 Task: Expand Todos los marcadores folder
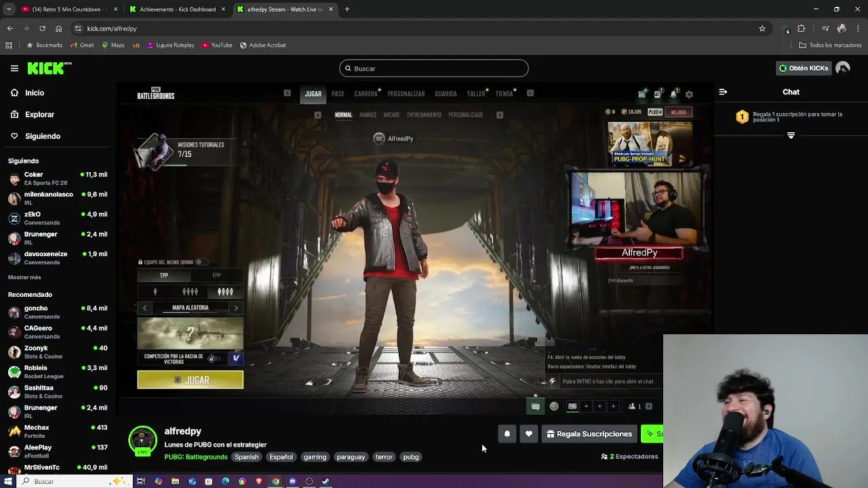tap(830, 45)
